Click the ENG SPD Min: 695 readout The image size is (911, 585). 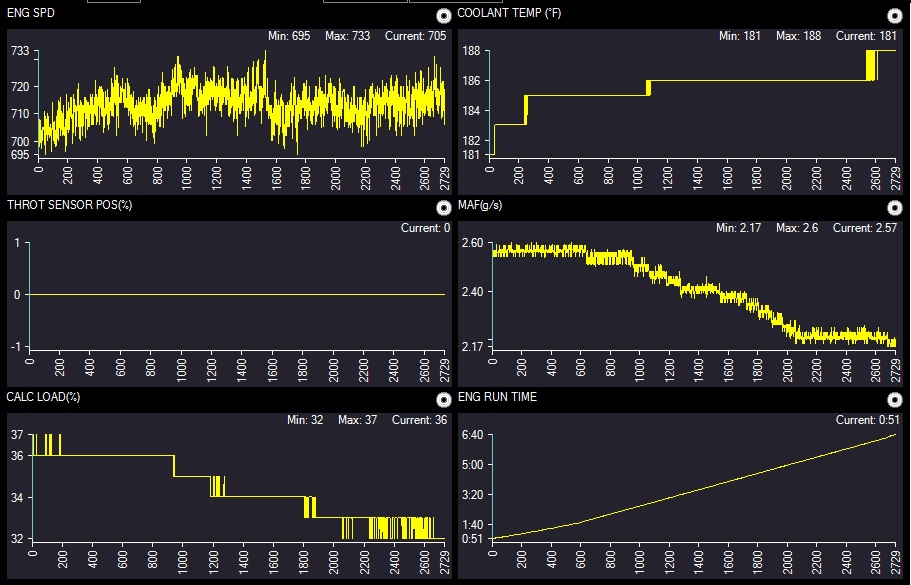click(287, 36)
